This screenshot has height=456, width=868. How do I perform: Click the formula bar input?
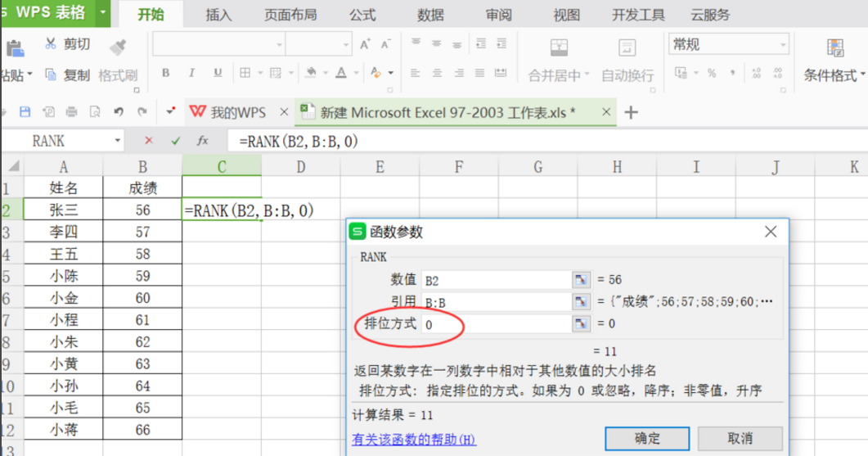pos(547,142)
